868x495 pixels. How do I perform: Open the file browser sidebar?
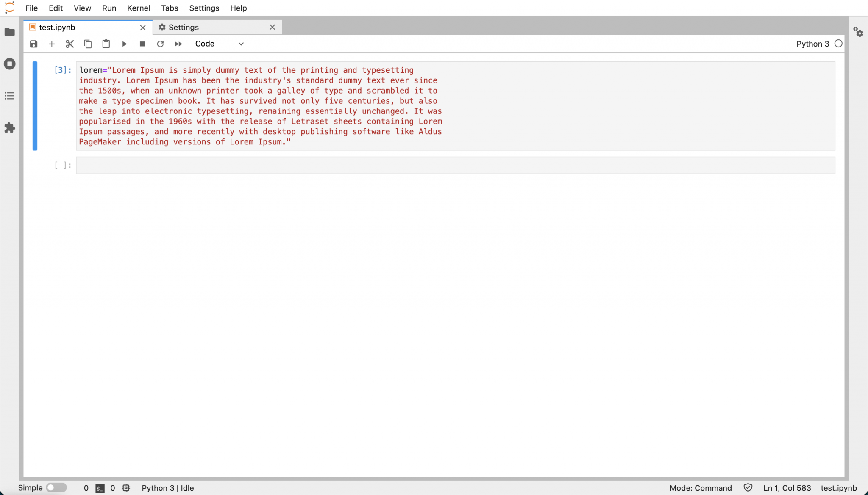[x=9, y=32]
